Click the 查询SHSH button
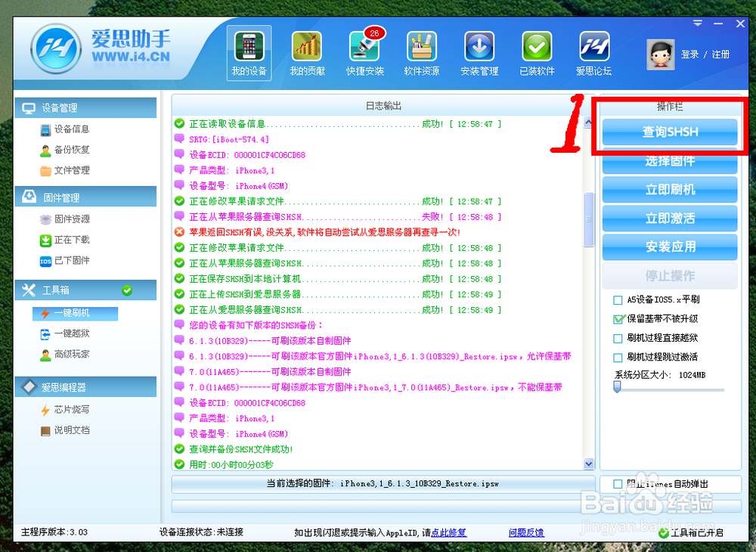This screenshot has width=756, height=552. click(x=670, y=132)
